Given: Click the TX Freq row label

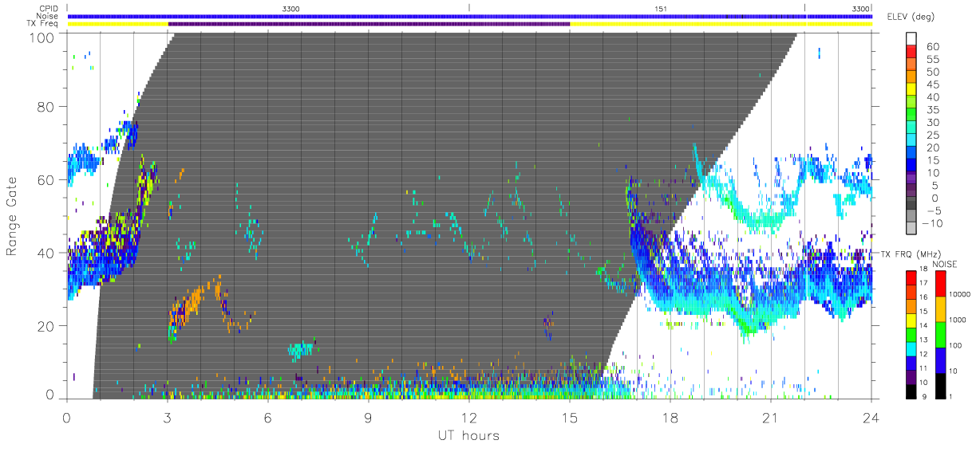Looking at the screenshot, I should pos(43,23).
